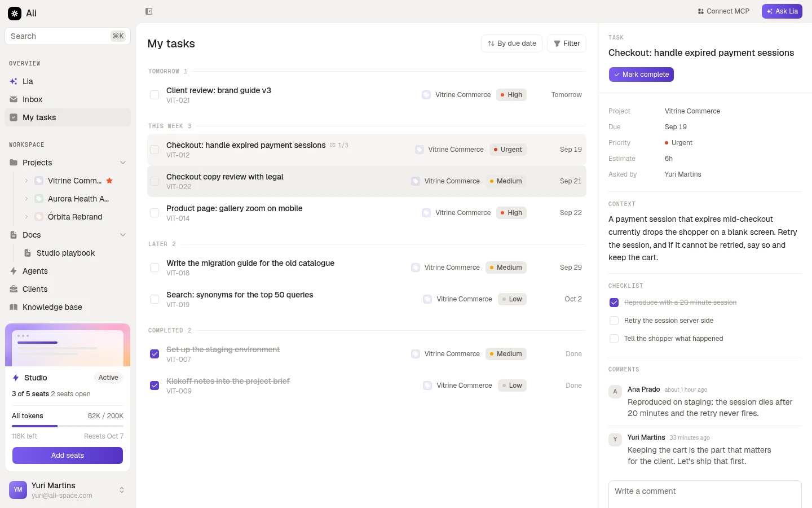Open Clients section
The height and width of the screenshot is (508, 812).
point(68,289)
